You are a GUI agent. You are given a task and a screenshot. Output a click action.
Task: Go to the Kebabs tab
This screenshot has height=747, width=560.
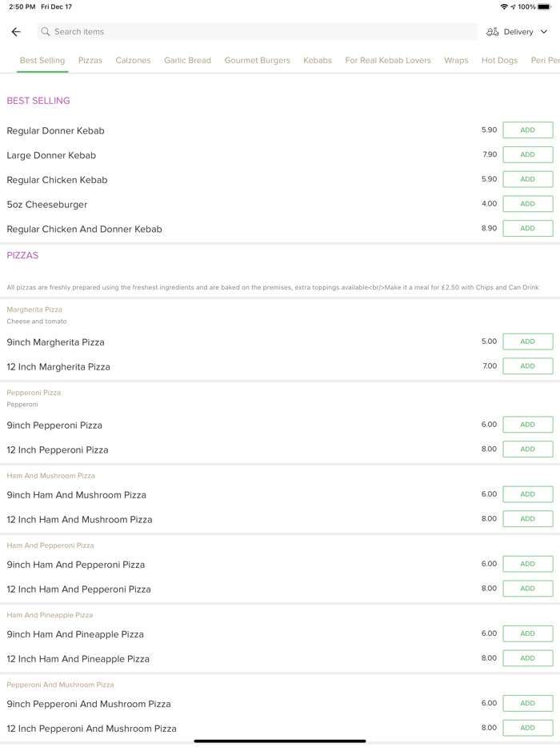318,60
